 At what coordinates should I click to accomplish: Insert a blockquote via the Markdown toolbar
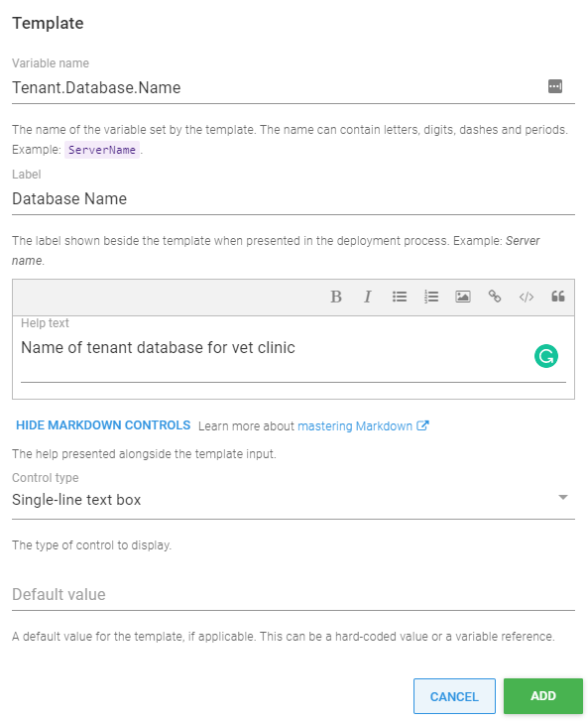(x=557, y=297)
